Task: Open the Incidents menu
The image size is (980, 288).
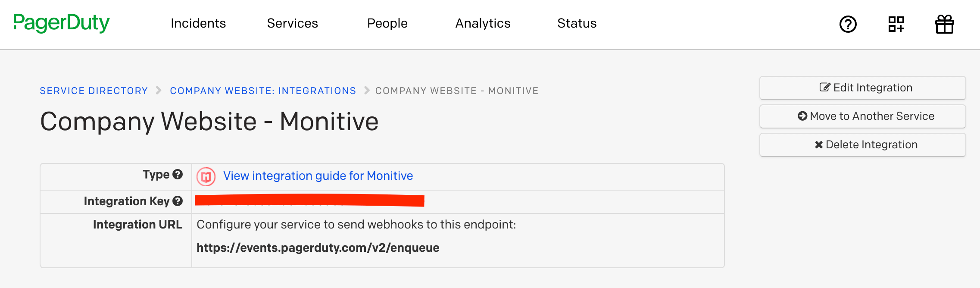Action: [198, 24]
